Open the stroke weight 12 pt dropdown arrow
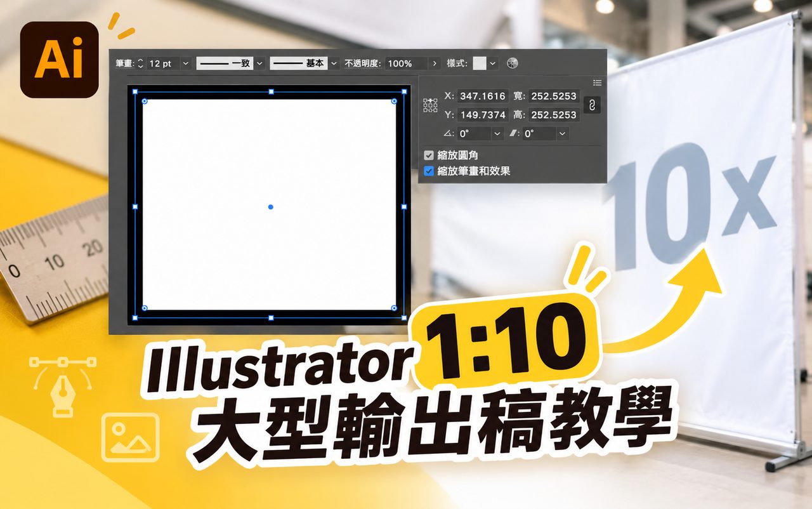812x509 pixels. pos(185,63)
